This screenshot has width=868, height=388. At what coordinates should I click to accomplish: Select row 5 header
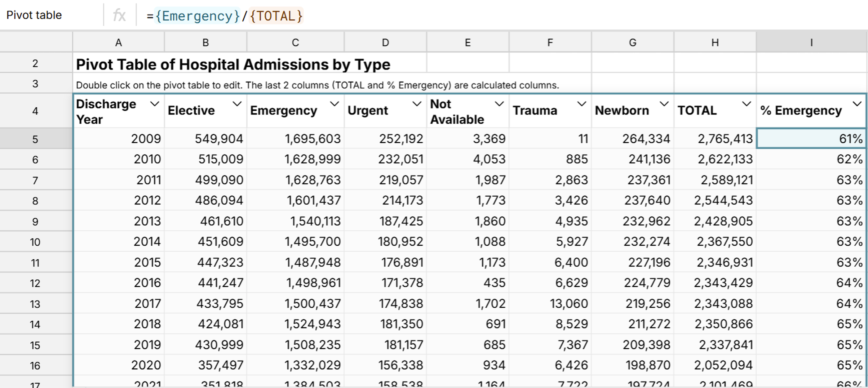(36, 139)
